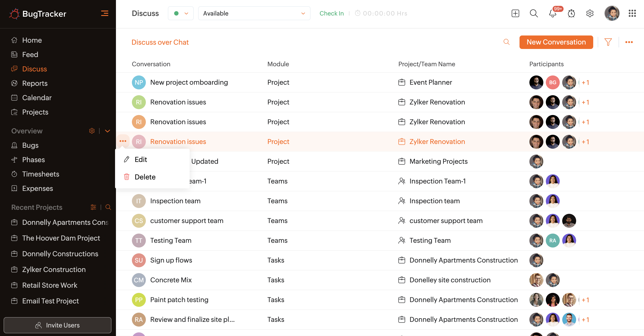
Task: Click the Invite Users button
Action: pos(58,325)
